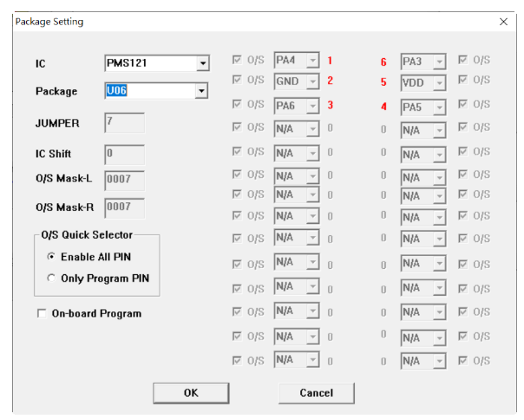This screenshot has height=420, width=524.
Task: Enable the On-board Program checkbox
Action: coord(42,313)
